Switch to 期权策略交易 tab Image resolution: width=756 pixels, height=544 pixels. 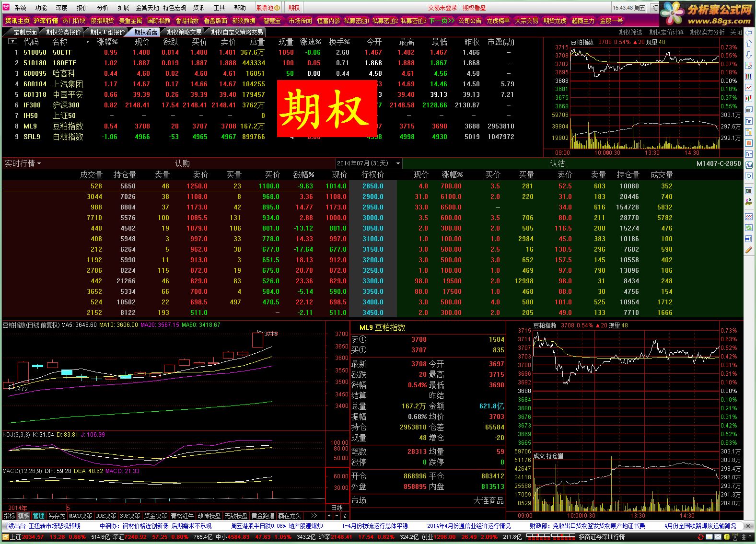(x=184, y=32)
